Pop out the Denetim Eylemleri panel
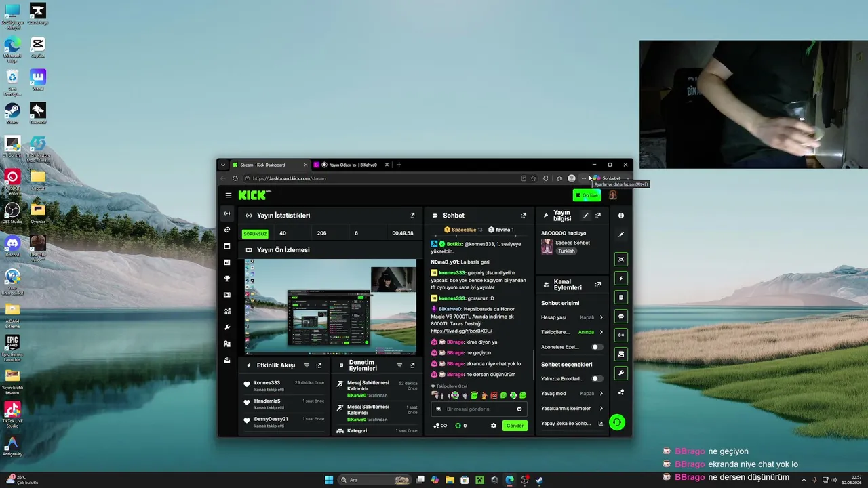 [x=412, y=365]
